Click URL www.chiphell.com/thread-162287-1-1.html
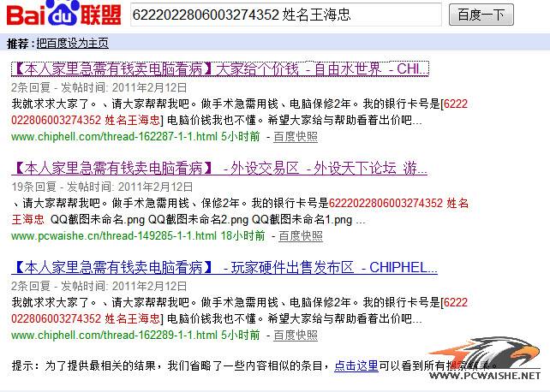 (114, 137)
